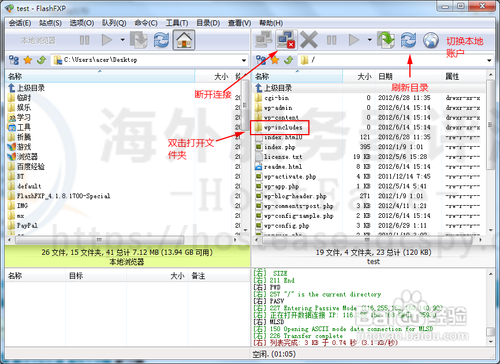Click local pane favorites star icon

tap(28, 60)
